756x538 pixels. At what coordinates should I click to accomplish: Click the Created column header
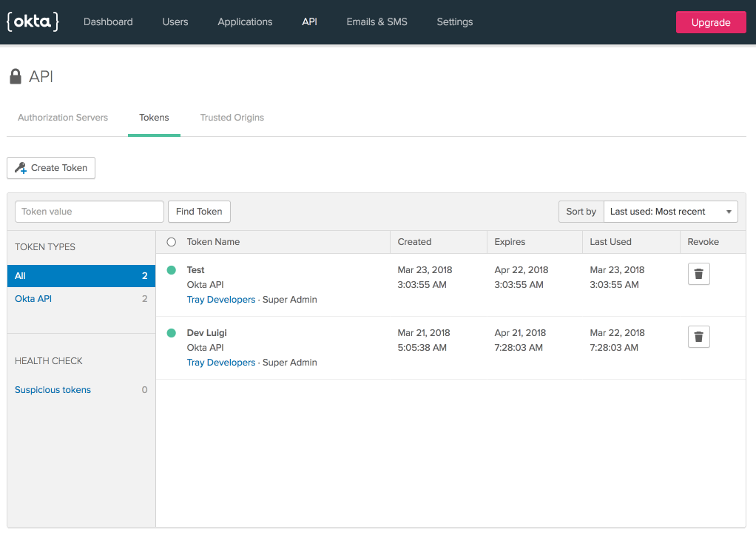(x=415, y=242)
